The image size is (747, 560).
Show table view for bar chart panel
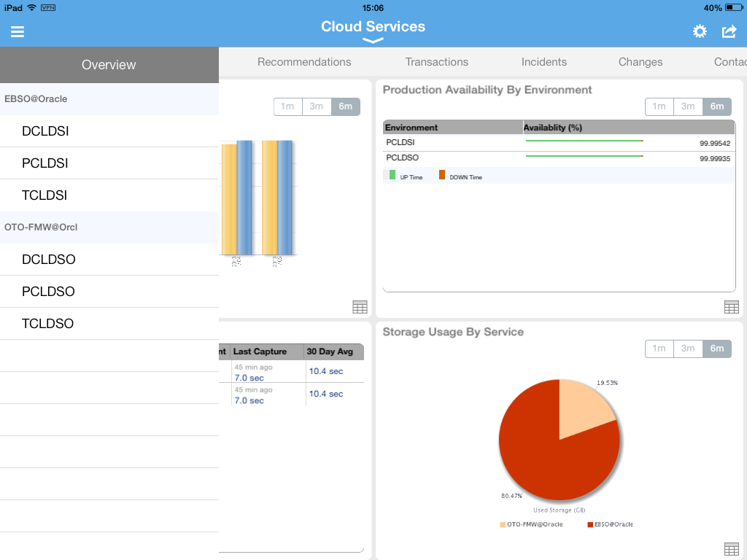pyautogui.click(x=360, y=307)
